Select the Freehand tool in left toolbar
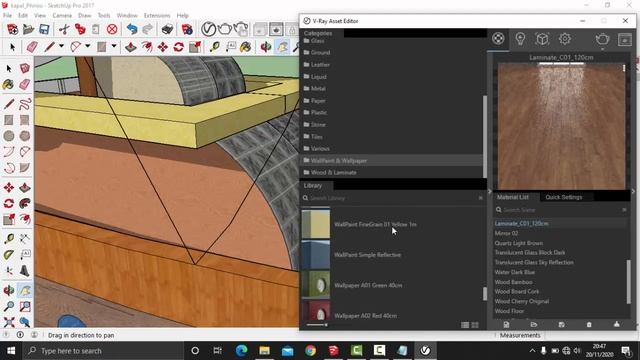 tap(24, 104)
